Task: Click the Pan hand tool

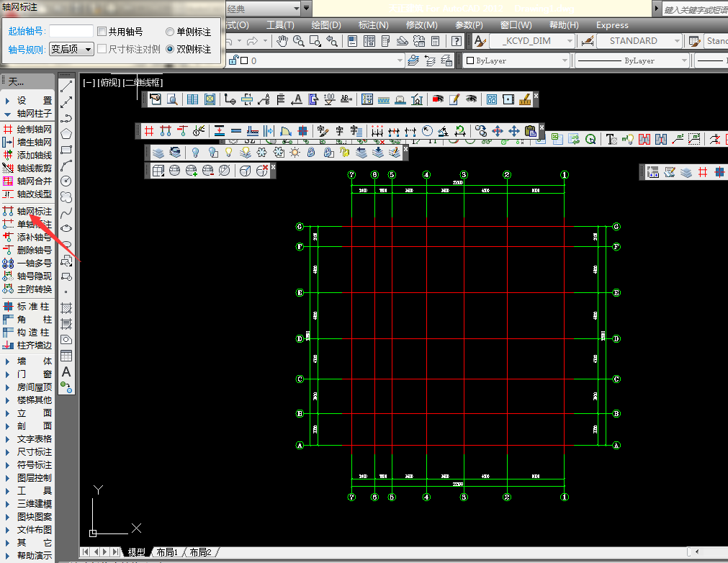Action: tap(282, 41)
